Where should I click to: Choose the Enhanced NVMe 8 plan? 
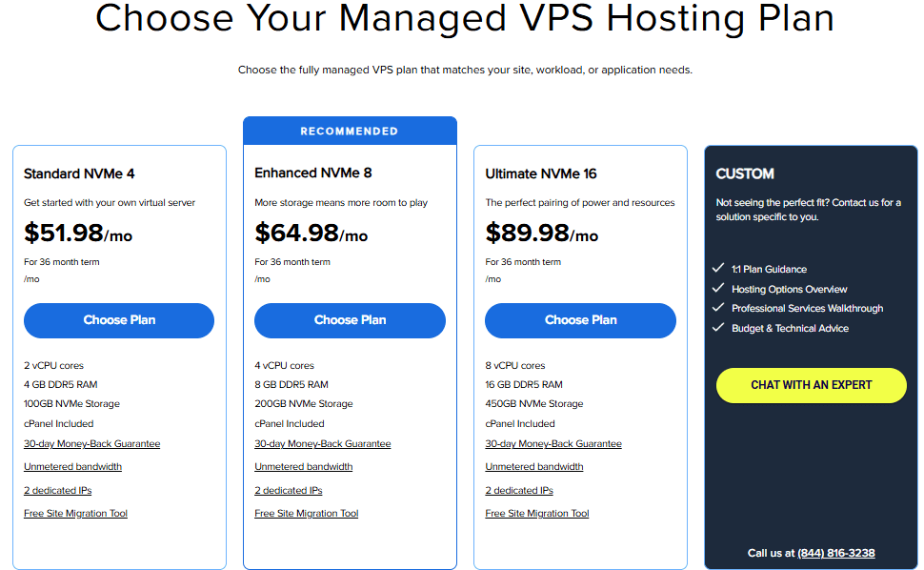[x=350, y=320]
